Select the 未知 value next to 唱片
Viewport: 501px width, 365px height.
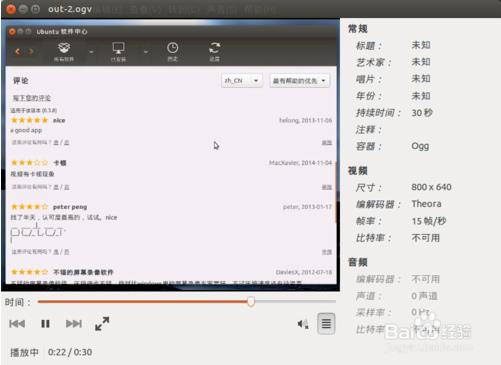(421, 79)
